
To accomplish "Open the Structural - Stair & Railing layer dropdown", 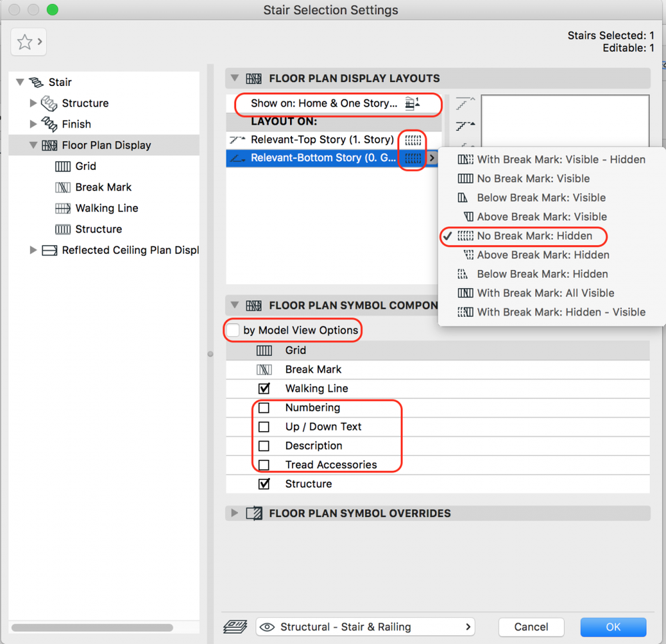I will click(365, 627).
